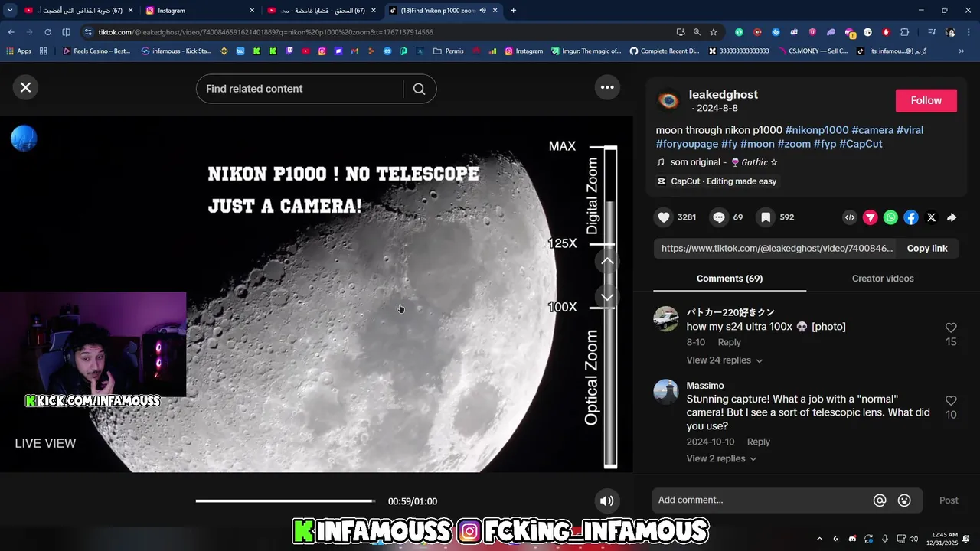Open the #nikonp1000 hashtag
The image size is (980, 551).
(817, 130)
